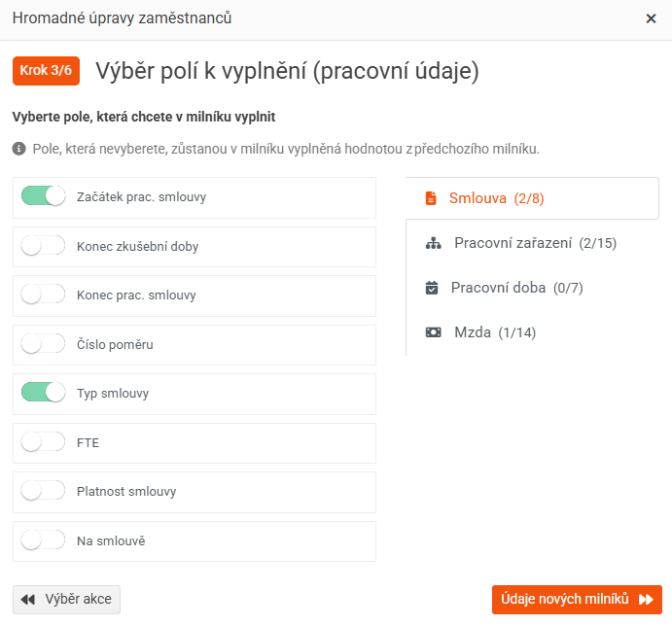The width and height of the screenshot is (672, 626).
Task: Click the money icon beside Mzda
Action: [434, 332]
